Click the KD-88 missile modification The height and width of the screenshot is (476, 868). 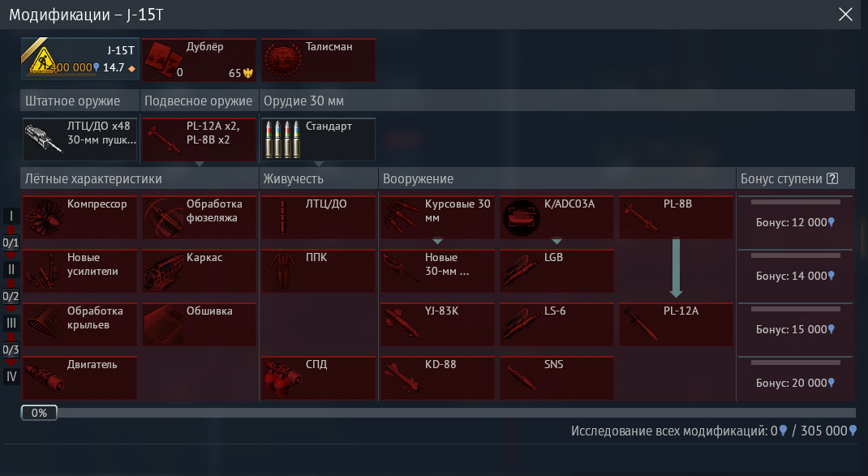(437, 377)
